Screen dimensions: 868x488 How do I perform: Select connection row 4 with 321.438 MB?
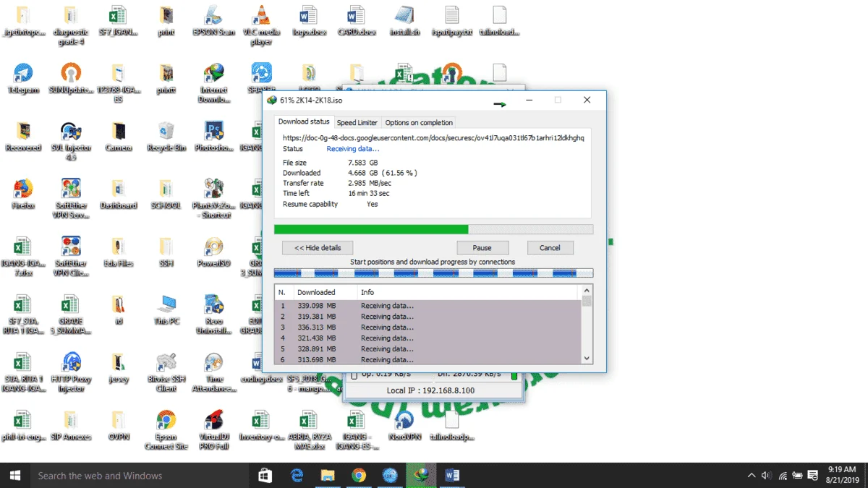429,338
